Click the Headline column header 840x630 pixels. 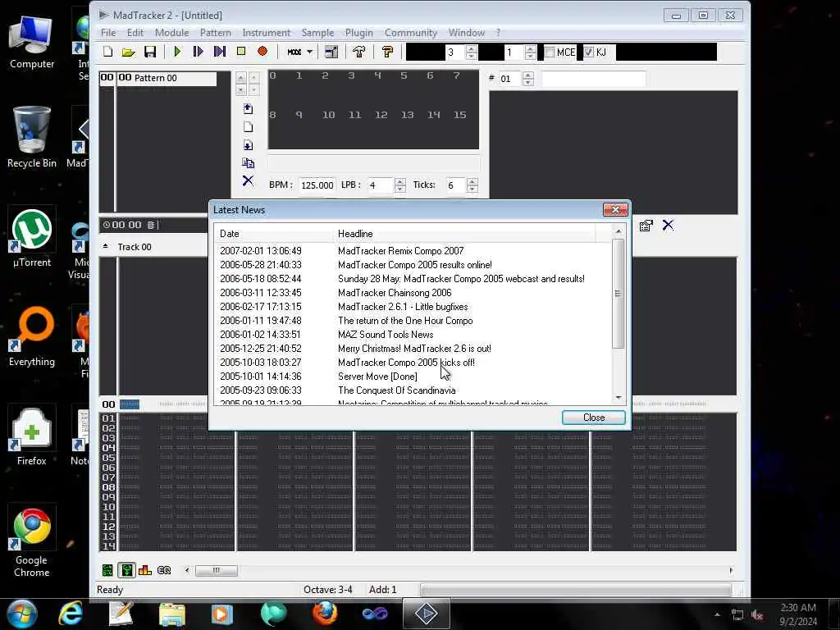coord(463,234)
